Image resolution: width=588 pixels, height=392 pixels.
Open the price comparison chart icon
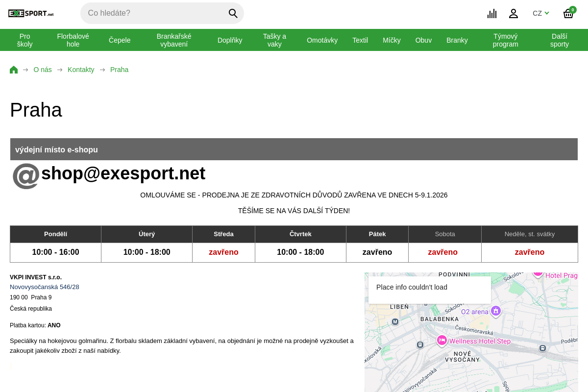coord(491,13)
